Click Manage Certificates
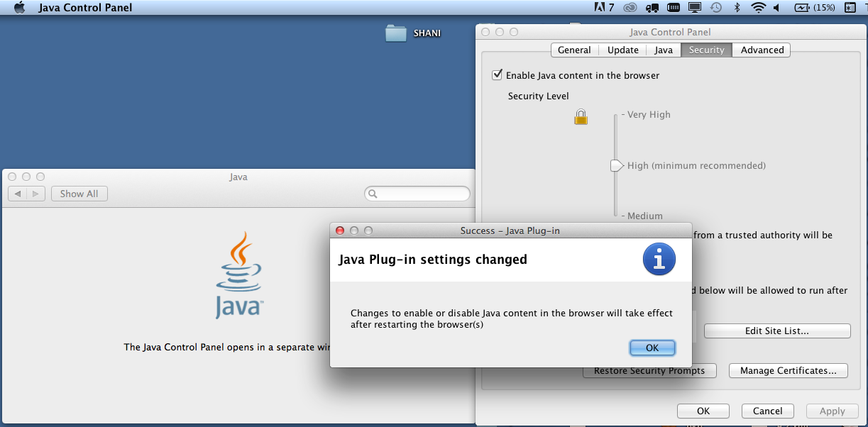 pos(788,370)
